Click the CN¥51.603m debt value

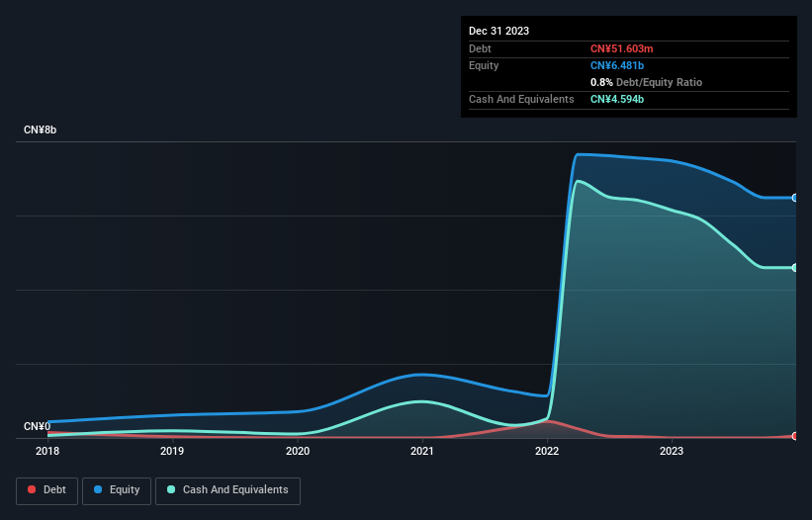coord(621,48)
